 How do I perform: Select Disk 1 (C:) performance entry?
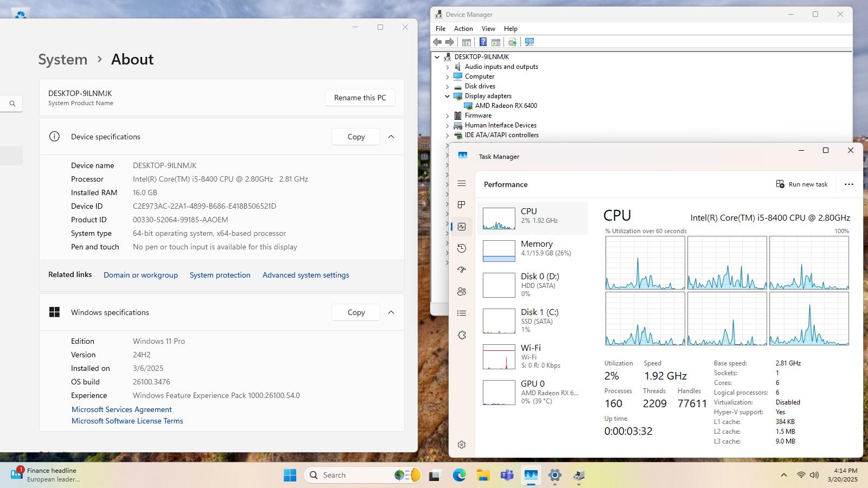pyautogui.click(x=533, y=320)
